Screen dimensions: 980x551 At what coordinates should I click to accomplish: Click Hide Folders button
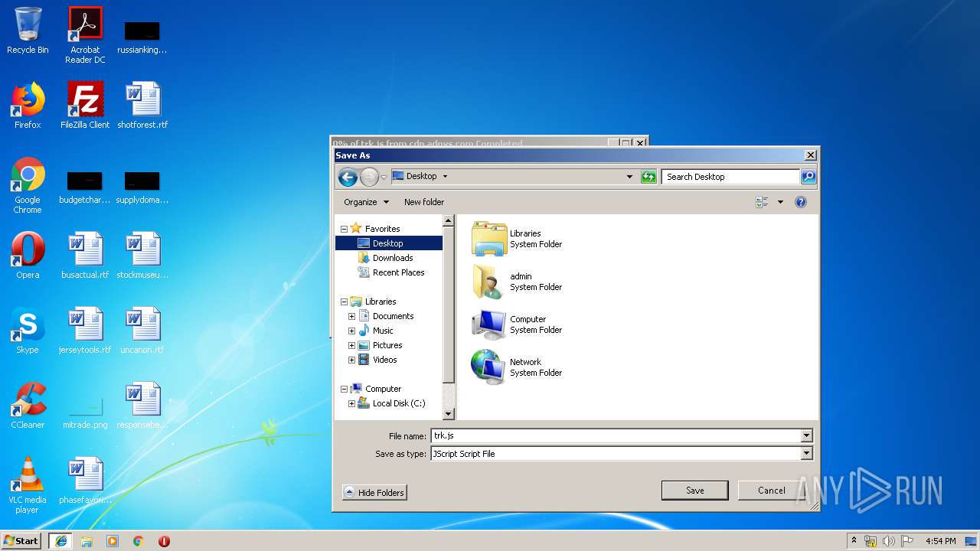point(374,493)
